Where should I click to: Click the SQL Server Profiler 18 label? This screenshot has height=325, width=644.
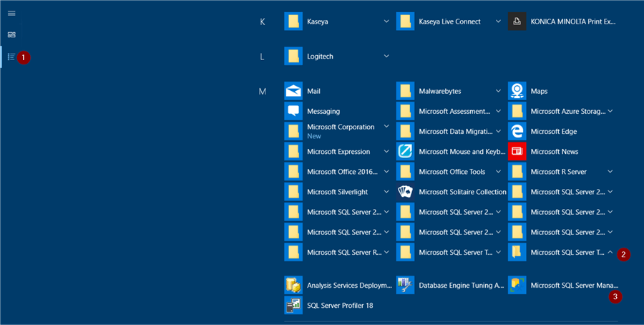340,305
